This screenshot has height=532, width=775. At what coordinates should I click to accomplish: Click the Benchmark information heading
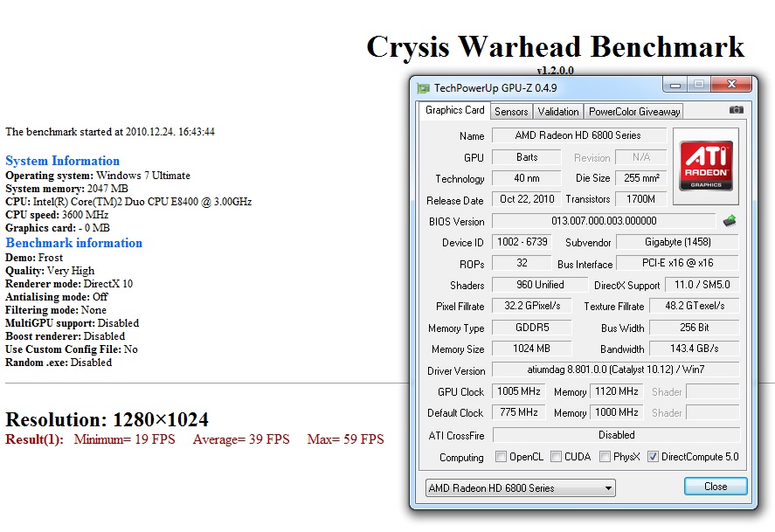point(73,243)
